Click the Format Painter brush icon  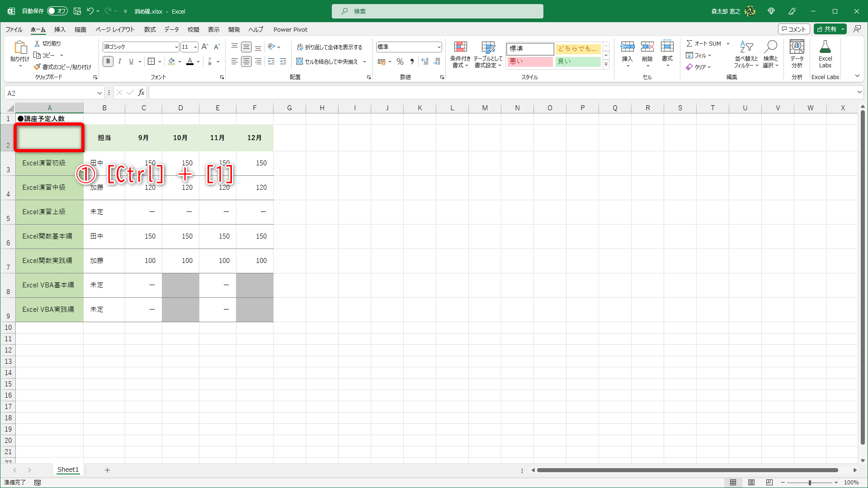click(x=37, y=67)
